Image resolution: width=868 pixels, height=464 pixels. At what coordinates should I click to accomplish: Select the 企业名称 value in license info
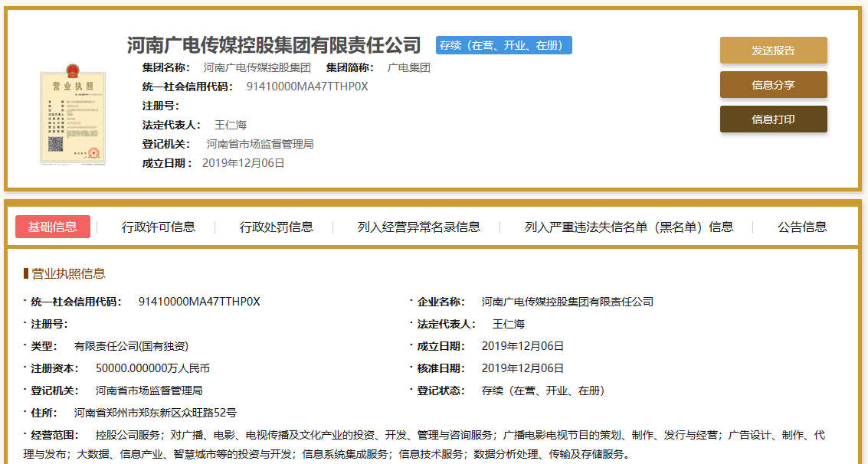coord(568,302)
